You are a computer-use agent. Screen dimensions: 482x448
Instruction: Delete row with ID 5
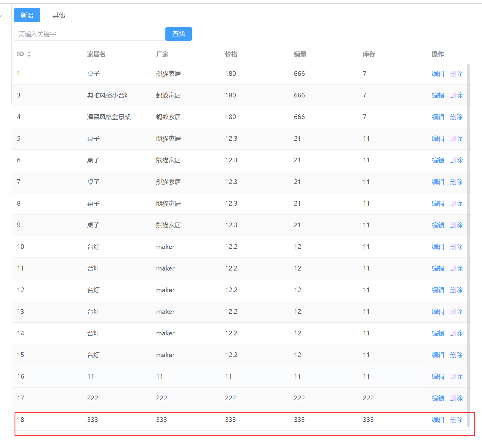(x=456, y=139)
